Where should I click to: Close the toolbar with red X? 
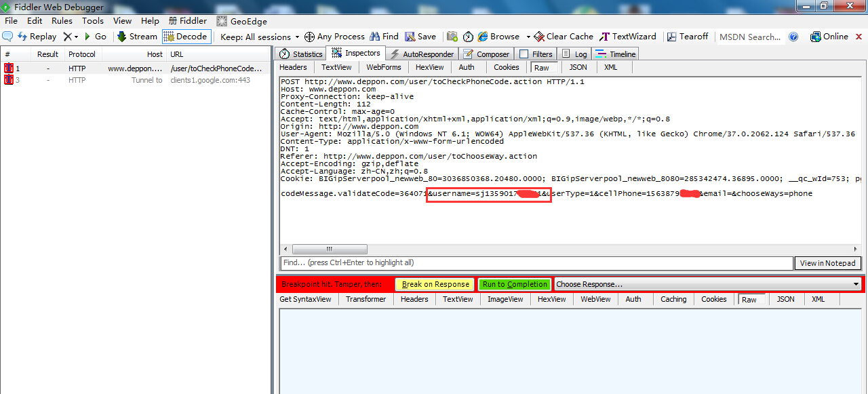coord(859,36)
